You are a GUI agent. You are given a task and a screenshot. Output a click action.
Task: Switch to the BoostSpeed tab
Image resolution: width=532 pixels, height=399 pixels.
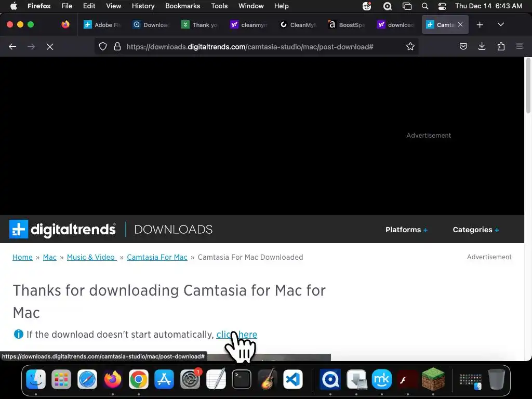pos(347,25)
